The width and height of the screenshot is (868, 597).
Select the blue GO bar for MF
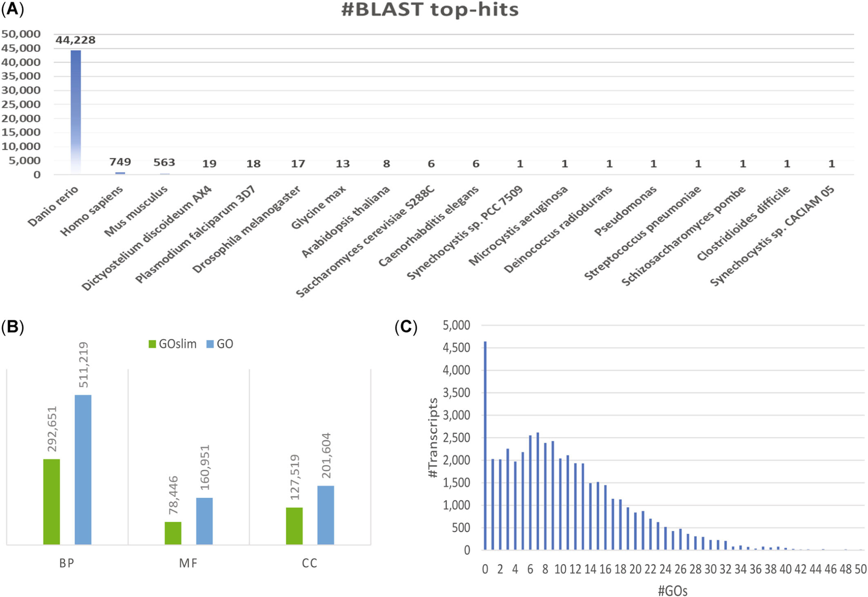click(x=204, y=521)
